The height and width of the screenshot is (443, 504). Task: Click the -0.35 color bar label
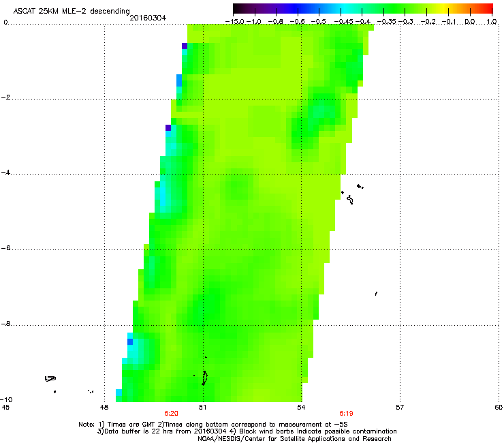(387, 22)
